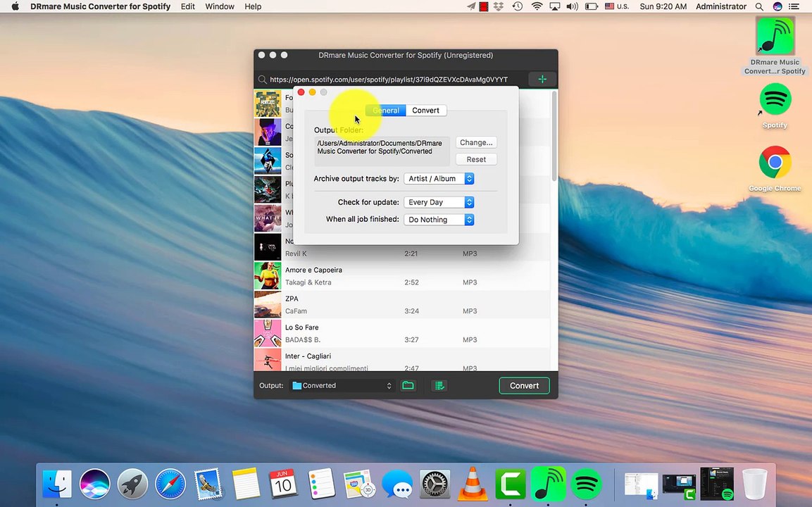This screenshot has height=507, width=812.
Task: Open the Spotify desktop shortcut
Action: pyautogui.click(x=775, y=106)
